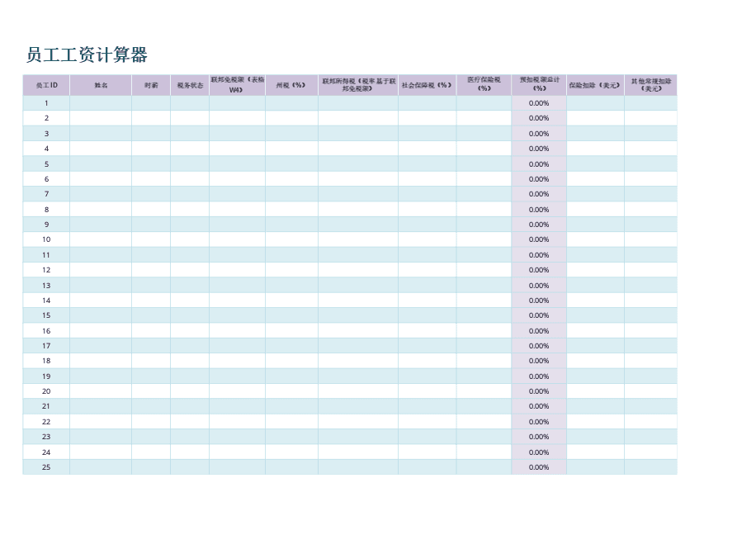Image resolution: width=756 pixels, height=535 pixels.
Task: Select the 医疗保险税（%）header
Action: pyautogui.click(x=484, y=85)
